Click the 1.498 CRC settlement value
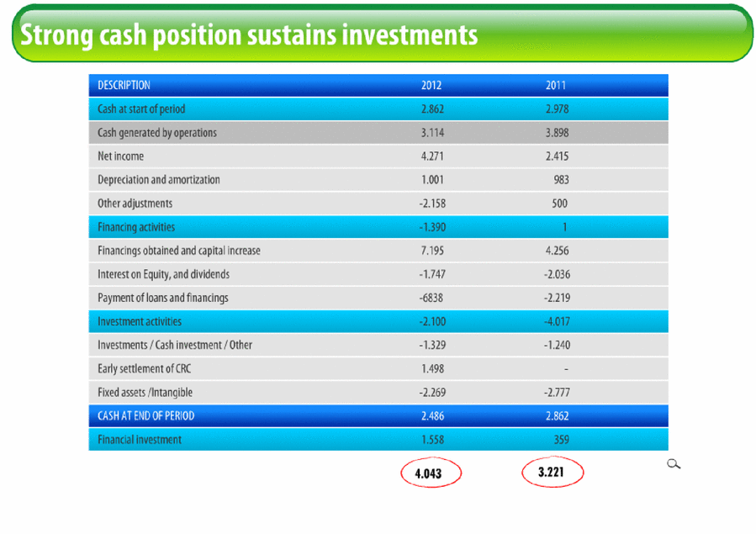This screenshot has width=756, height=534. (x=432, y=368)
